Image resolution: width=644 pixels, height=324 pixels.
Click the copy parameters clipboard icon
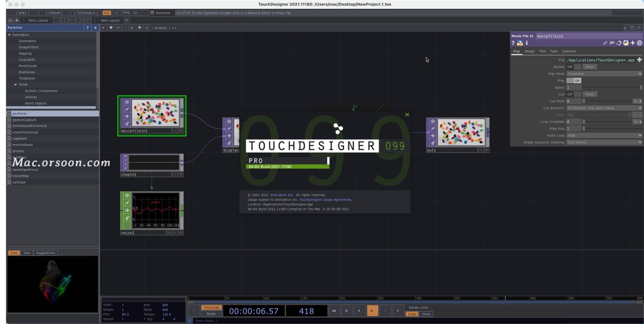[620, 43]
